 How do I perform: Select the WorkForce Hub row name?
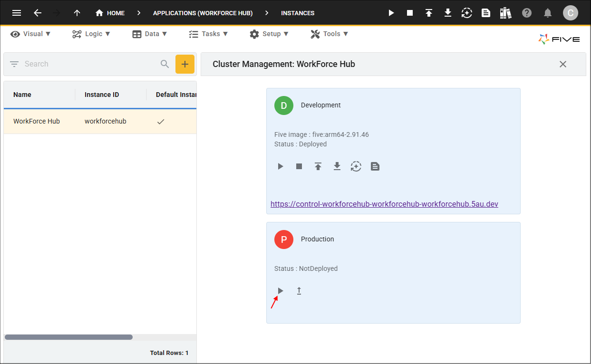[37, 121]
